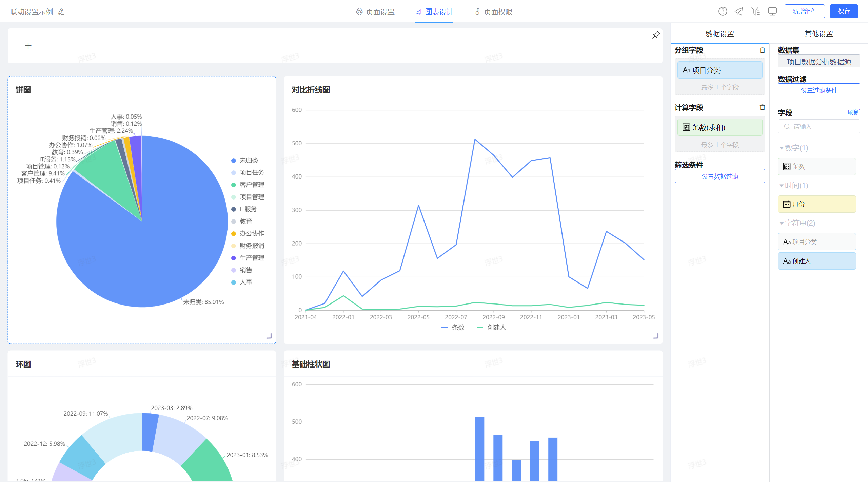Click the gear icon beside 页面设置
The image size is (868, 482).
[x=359, y=12]
